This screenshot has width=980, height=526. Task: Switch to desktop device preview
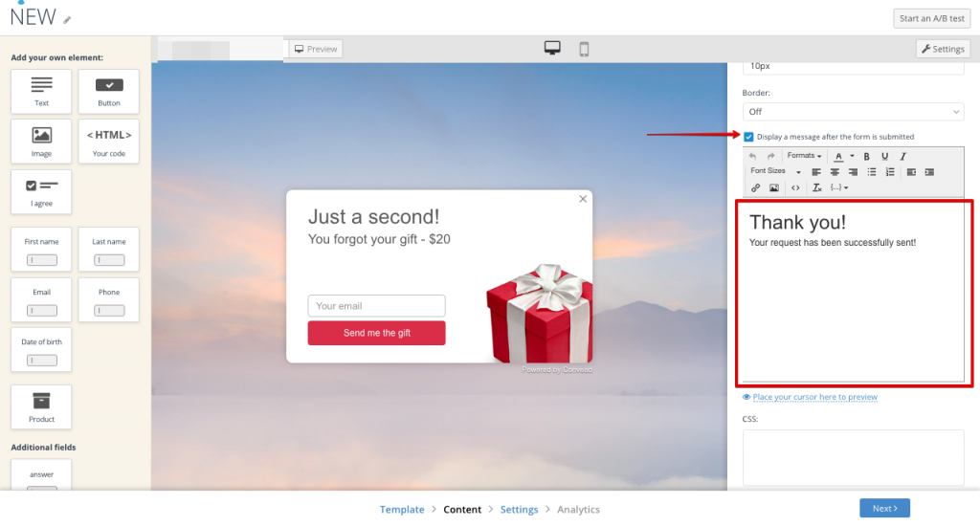coord(552,48)
